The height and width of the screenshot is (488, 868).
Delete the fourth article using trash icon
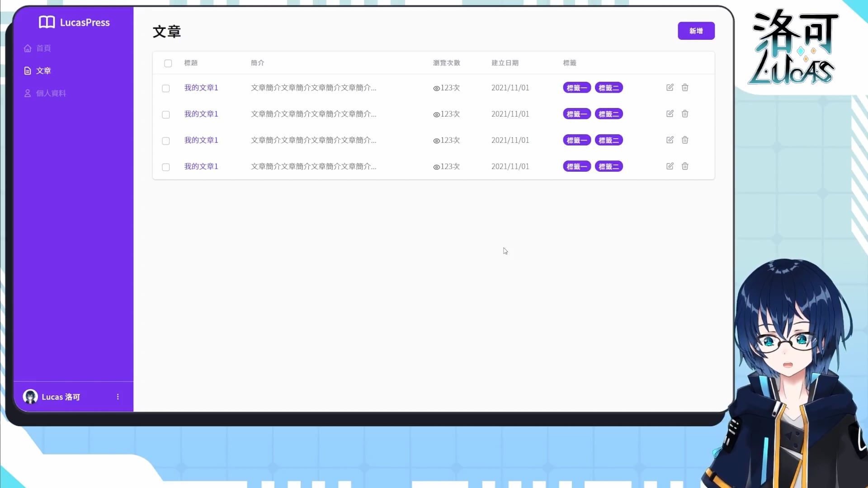click(685, 166)
